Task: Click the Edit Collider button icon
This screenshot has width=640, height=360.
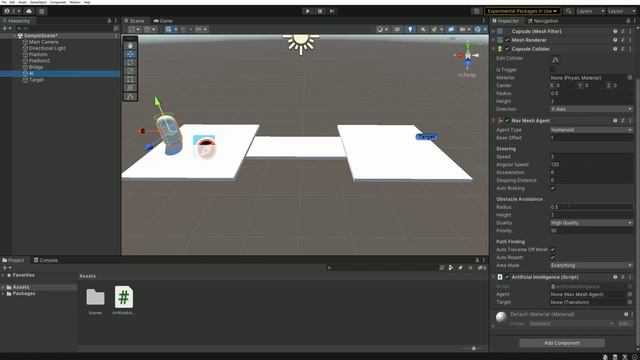Action: tap(555, 60)
